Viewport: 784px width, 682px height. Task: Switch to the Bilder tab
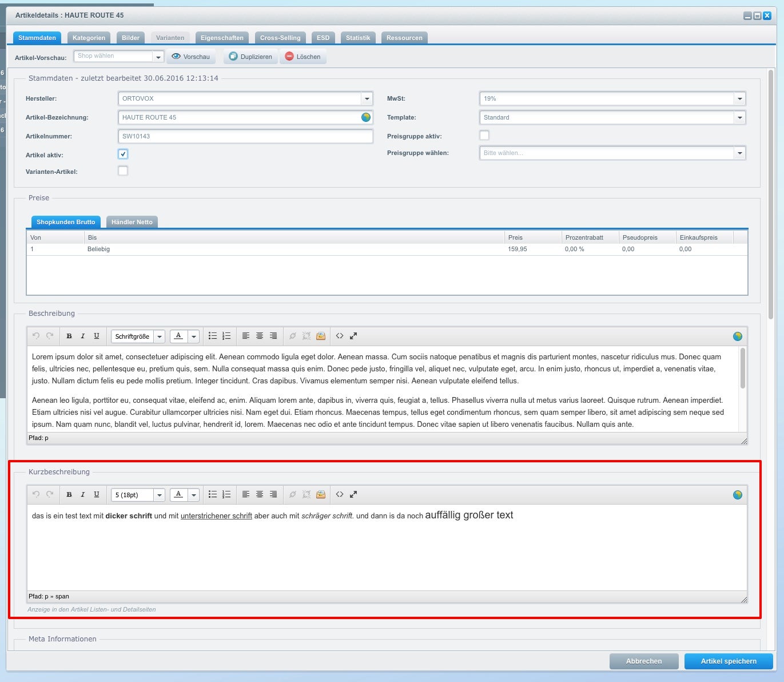[130, 38]
